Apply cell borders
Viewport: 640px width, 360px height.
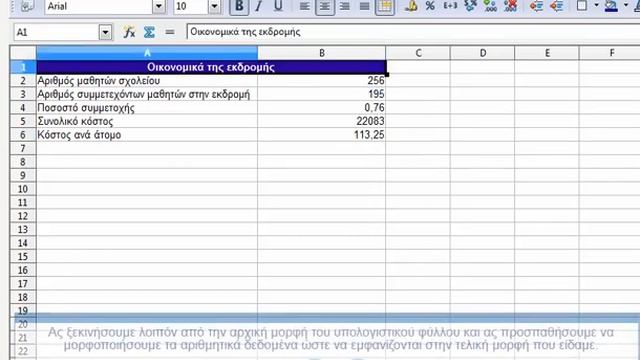[582, 6]
